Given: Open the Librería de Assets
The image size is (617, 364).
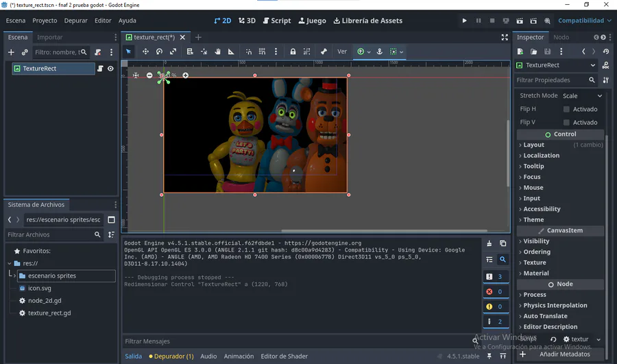Looking at the screenshot, I should (x=368, y=21).
